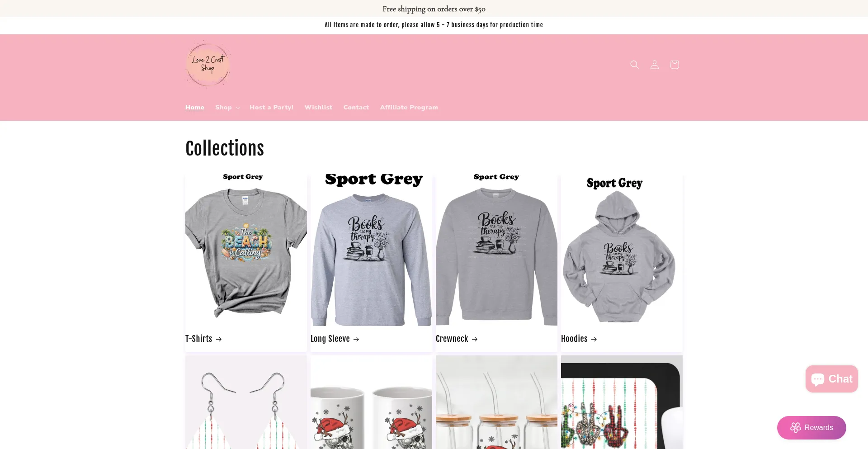The image size is (868, 449).
Task: Expand the Shop dropdown menu
Action: 227,107
